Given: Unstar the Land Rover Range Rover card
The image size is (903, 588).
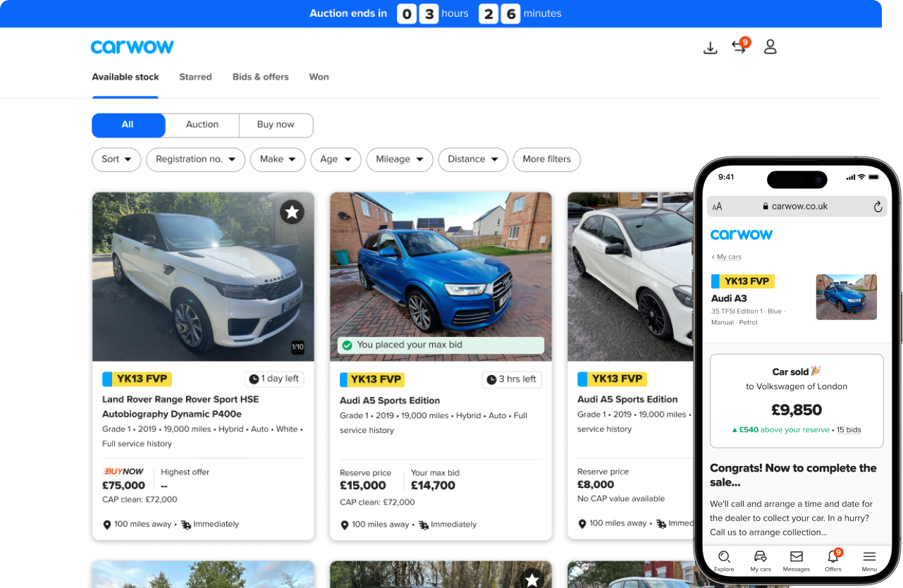Looking at the screenshot, I should pos(292,212).
